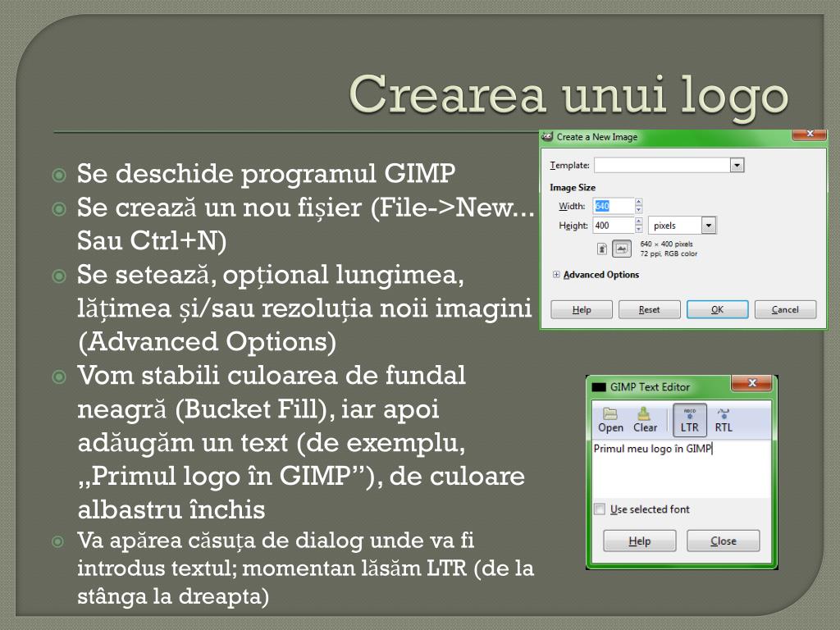Select the landscape orientation icon
Viewport: 840px width, 630px height.
[x=622, y=249]
